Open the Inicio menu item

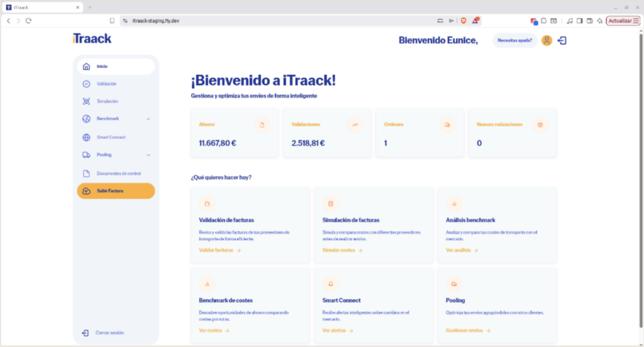116,67
